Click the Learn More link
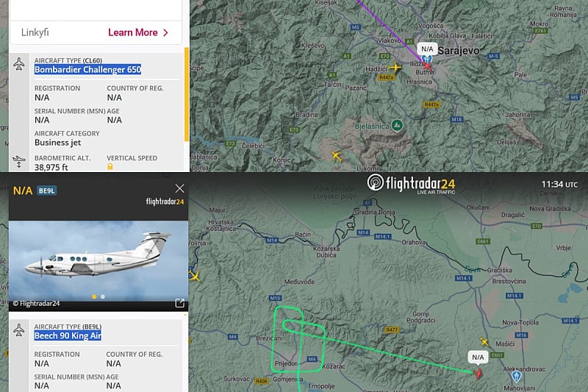Image resolution: width=588 pixels, height=392 pixels. click(x=137, y=32)
